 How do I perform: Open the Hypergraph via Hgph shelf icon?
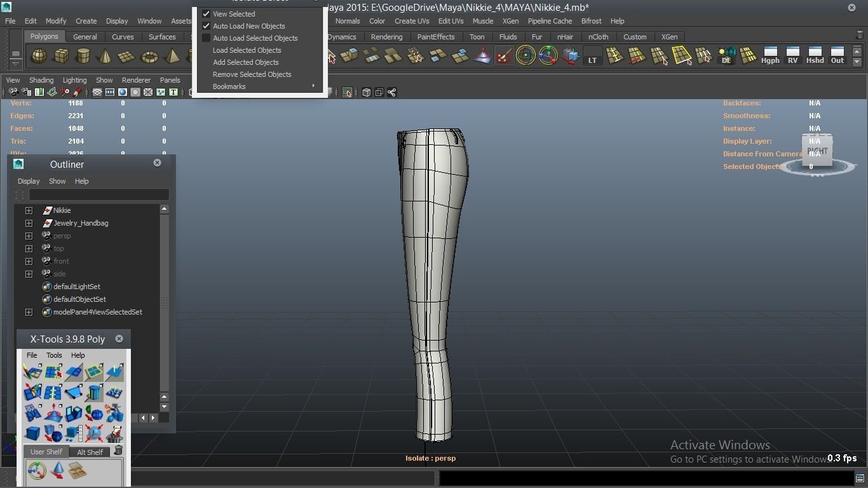770,56
